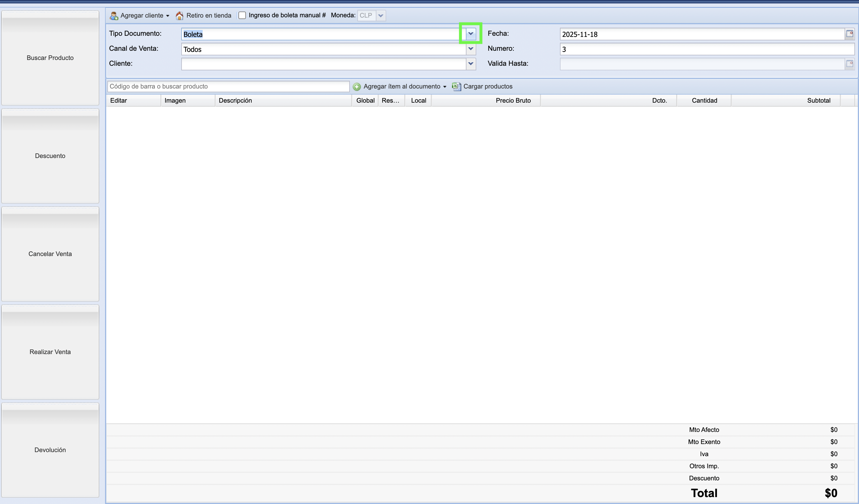This screenshot has width=859, height=504.
Task: Open the Fecha calendar picker icon
Action: pyautogui.click(x=849, y=34)
